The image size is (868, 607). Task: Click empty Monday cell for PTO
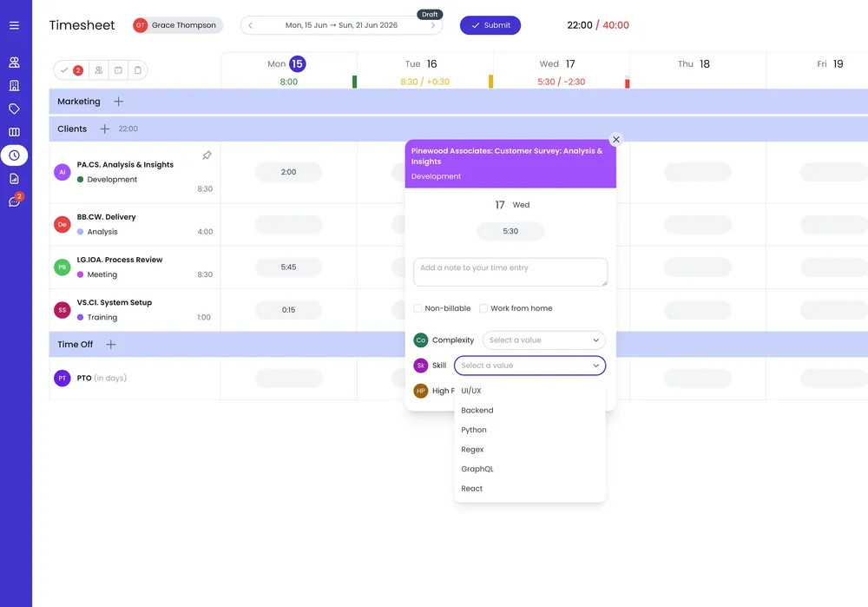(x=288, y=379)
